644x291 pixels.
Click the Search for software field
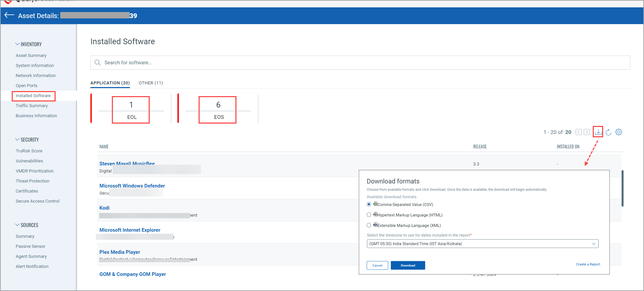tap(360, 63)
